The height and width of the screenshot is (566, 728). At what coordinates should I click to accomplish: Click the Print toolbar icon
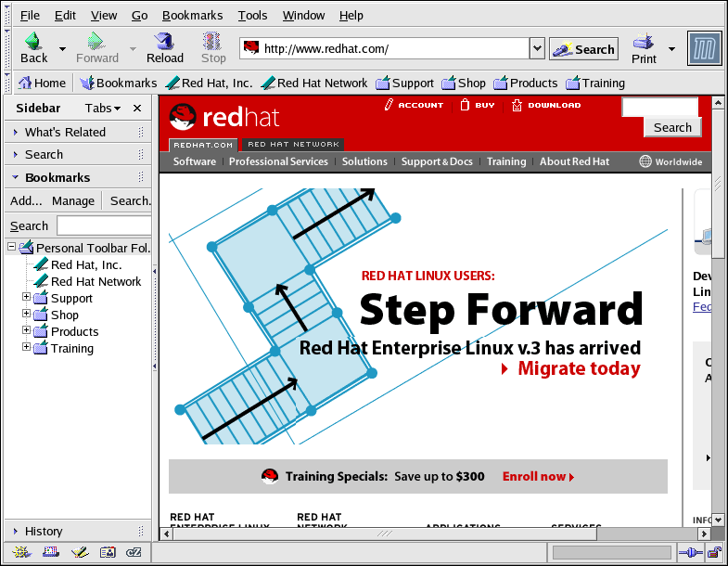tap(644, 42)
